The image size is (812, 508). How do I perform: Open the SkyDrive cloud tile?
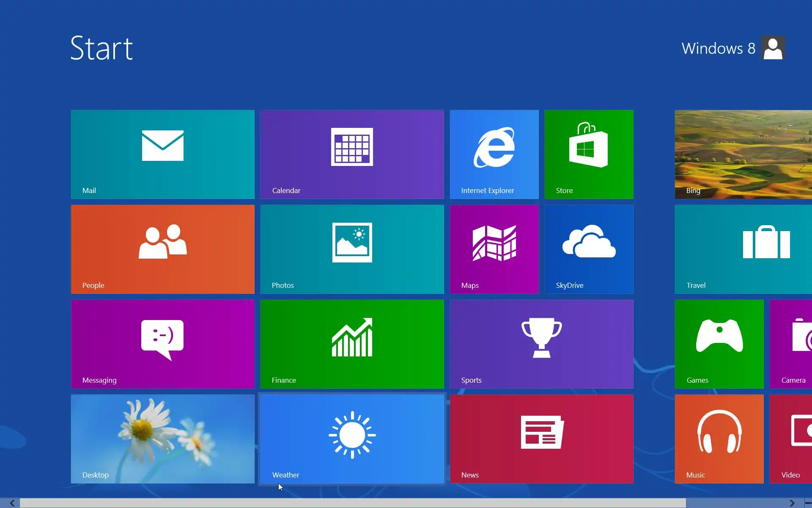point(589,249)
